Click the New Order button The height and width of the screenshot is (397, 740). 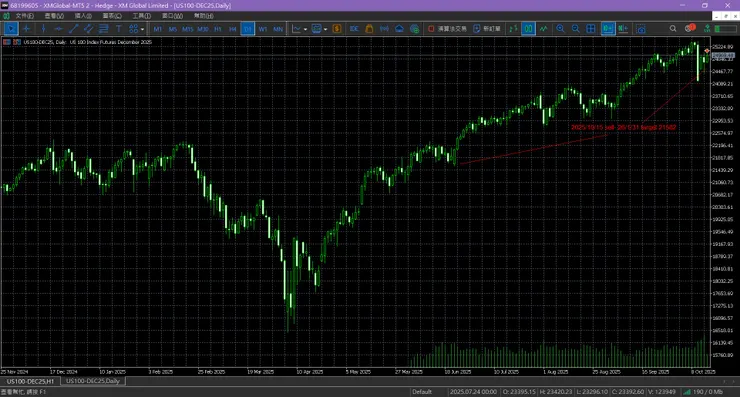pos(487,29)
